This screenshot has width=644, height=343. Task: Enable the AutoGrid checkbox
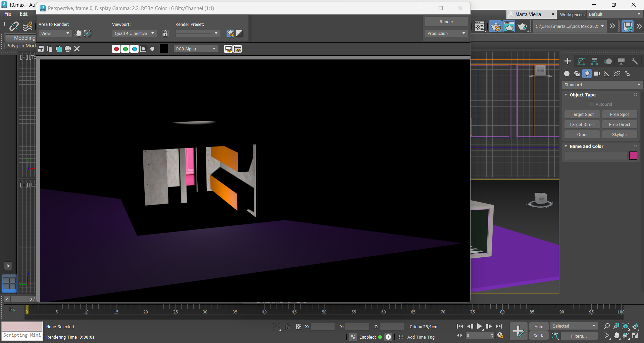coord(591,104)
